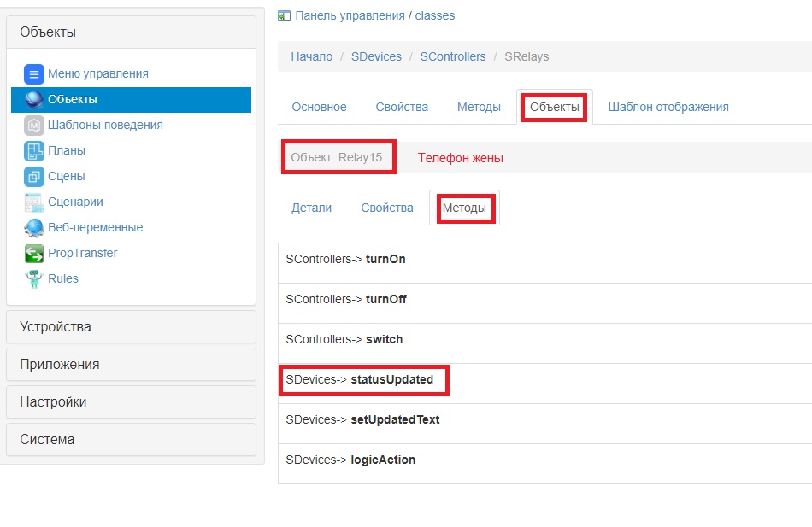Switch to the Детали object tab
812x527 pixels.
tap(312, 208)
